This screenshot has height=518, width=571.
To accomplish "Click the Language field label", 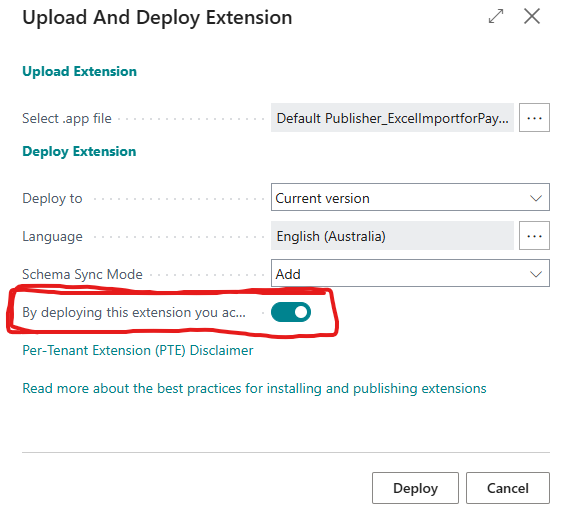I will tap(52, 237).
